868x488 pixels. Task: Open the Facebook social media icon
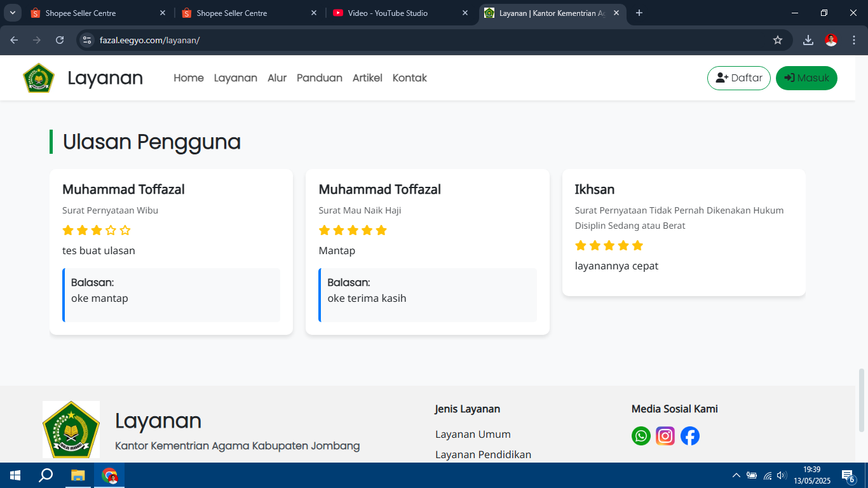coord(690,436)
